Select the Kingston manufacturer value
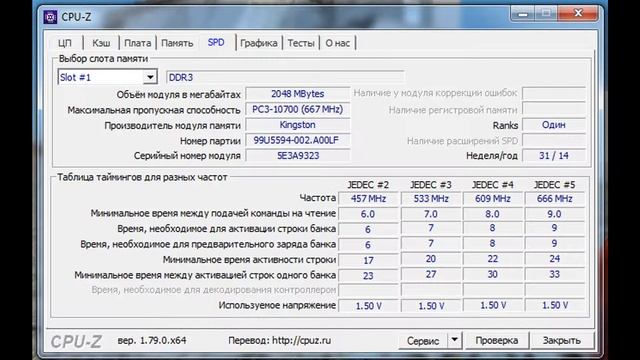The image size is (640, 360). coord(298,124)
